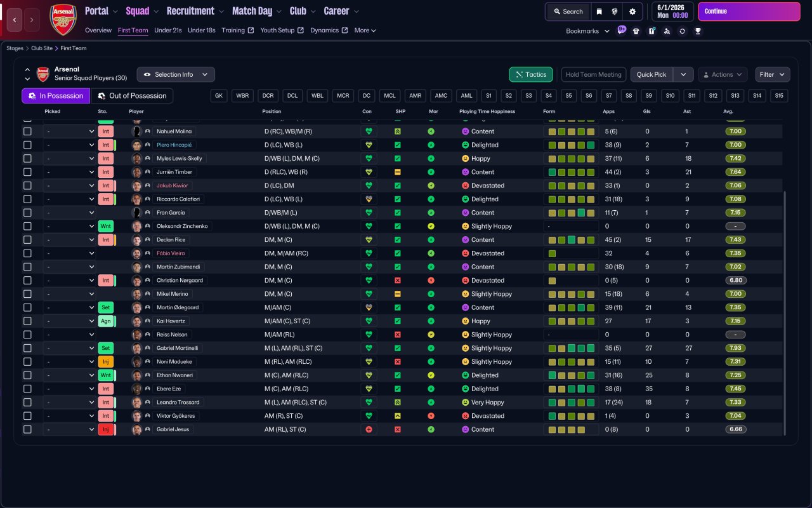Click Gabriel Martinelli's 7.93 average rating badge
Viewport: 812px width, 508px height.
pos(735,348)
